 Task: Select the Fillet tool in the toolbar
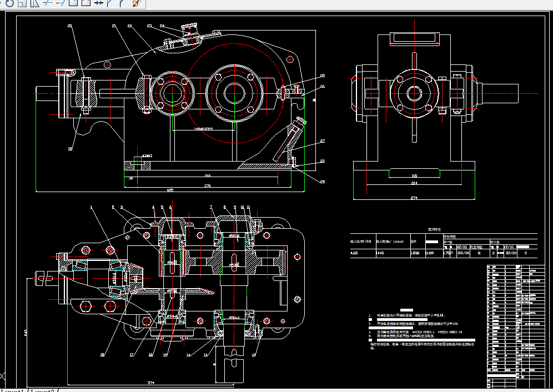(x=122, y=3)
